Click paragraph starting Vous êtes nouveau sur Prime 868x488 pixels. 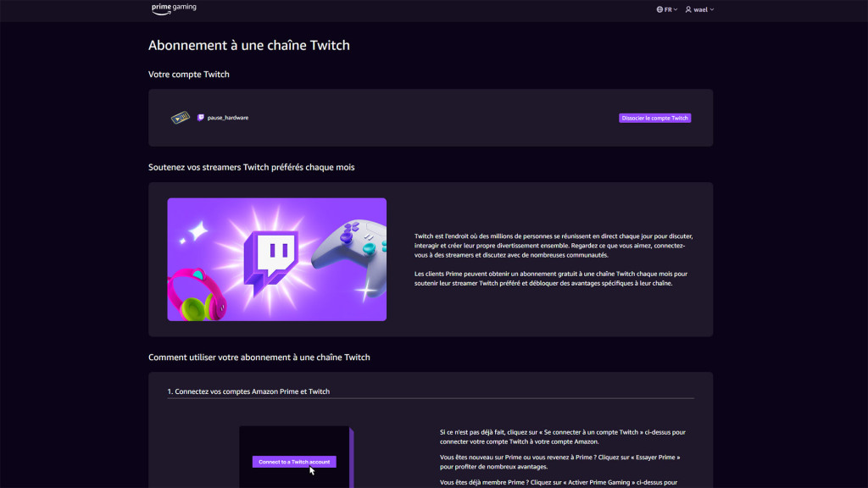tap(559, 462)
